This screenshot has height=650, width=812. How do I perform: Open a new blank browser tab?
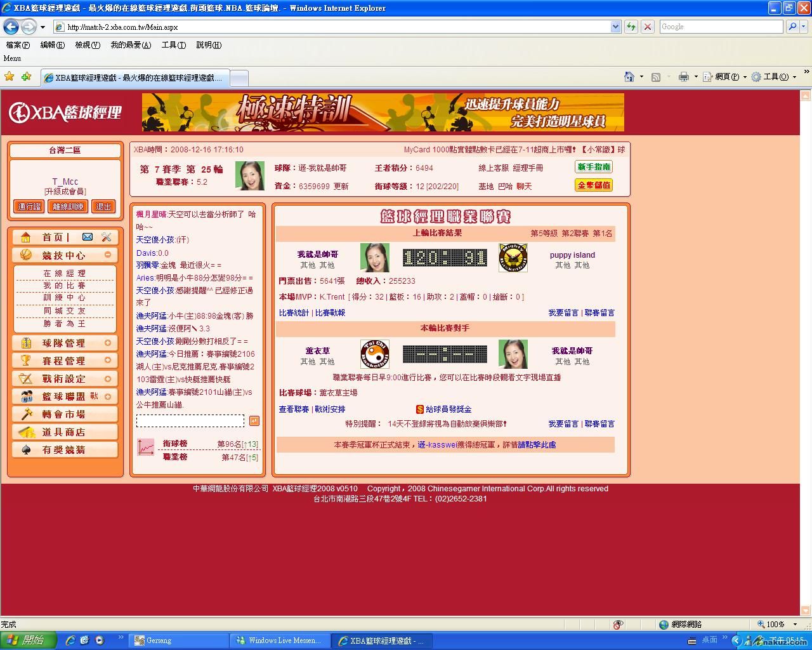coord(239,78)
